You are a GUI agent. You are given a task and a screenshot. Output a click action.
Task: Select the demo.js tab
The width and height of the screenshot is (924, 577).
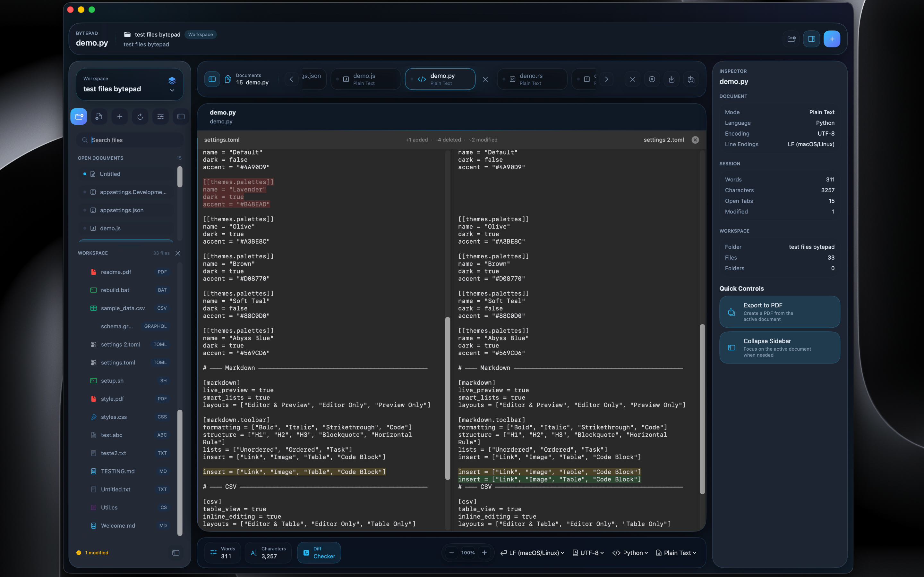coord(365,79)
